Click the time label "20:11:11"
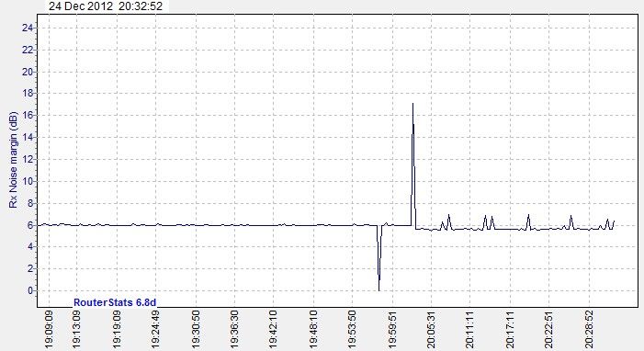Screen dimensions: 644x351 pos(469,330)
